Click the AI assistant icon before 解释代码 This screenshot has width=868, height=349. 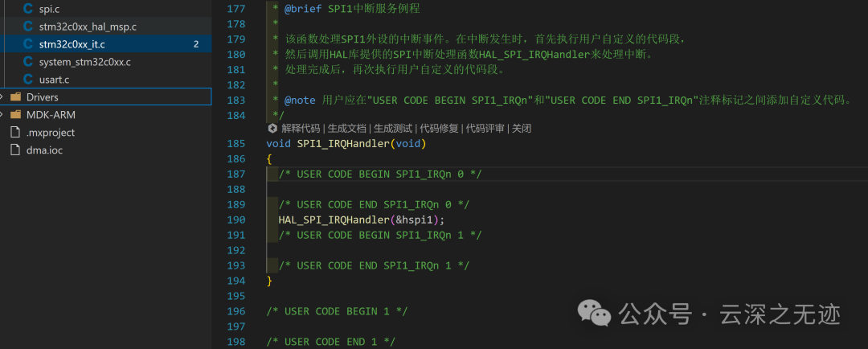(x=273, y=129)
